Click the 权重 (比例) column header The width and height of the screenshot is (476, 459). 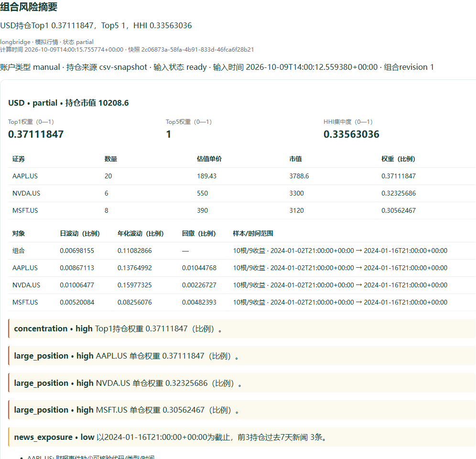398,159
